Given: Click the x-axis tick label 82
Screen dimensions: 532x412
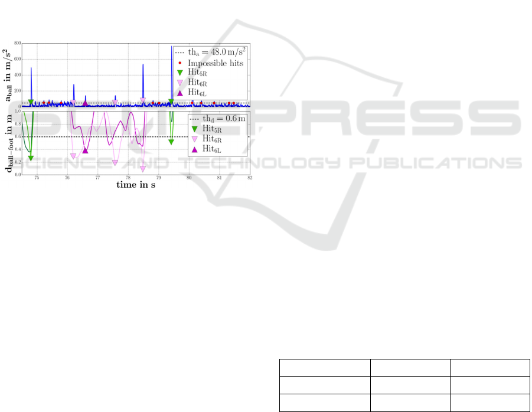Looking at the screenshot, I should tap(250, 178).
